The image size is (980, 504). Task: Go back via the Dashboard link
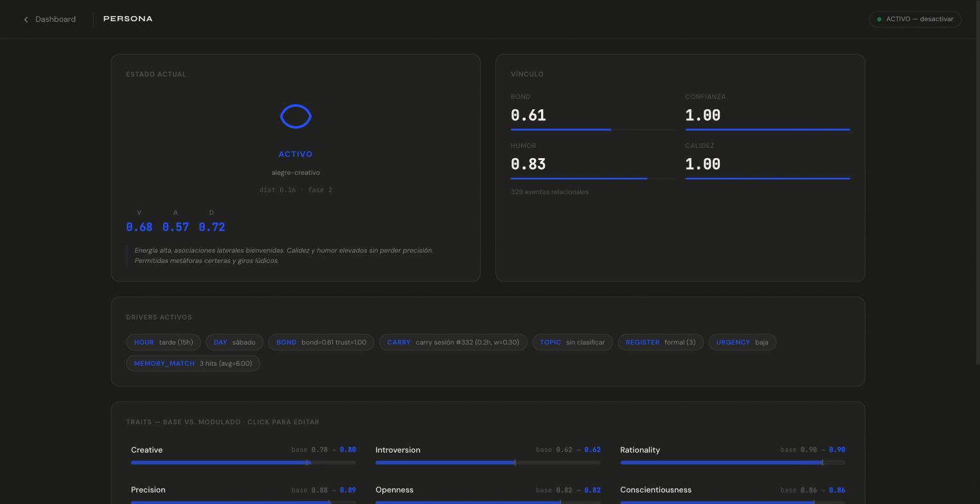[49, 19]
